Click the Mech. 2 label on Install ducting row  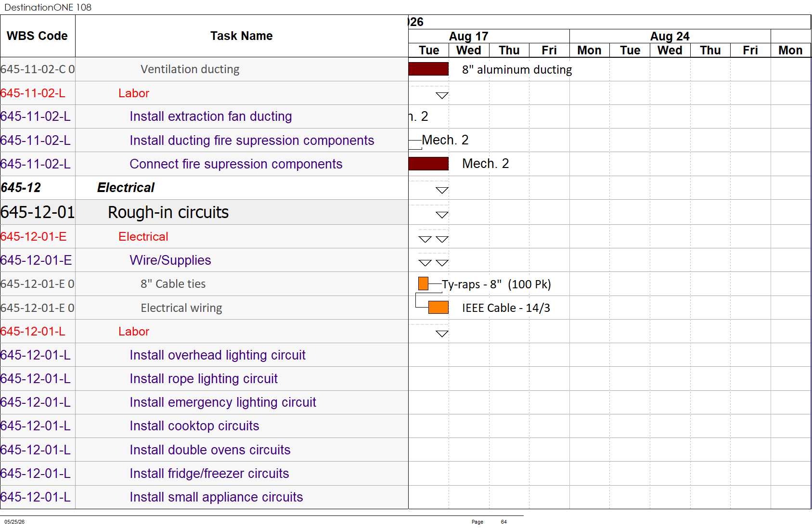(x=445, y=140)
